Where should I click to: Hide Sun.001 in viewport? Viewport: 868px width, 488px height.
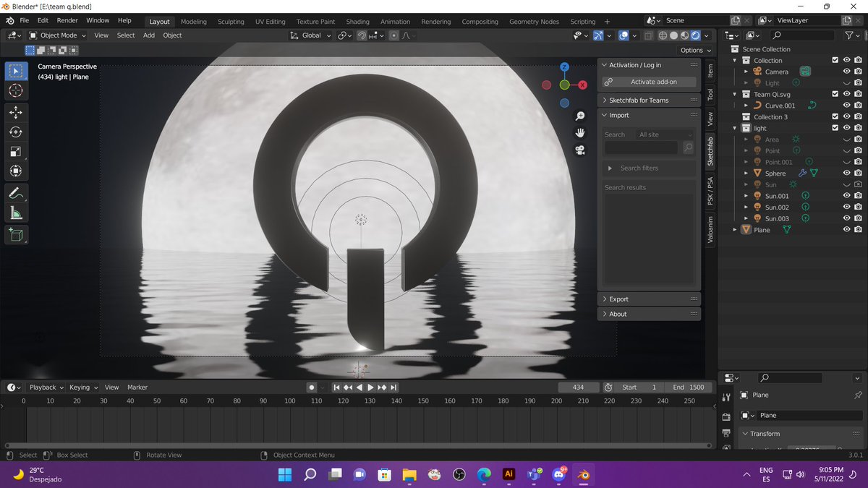tap(846, 195)
